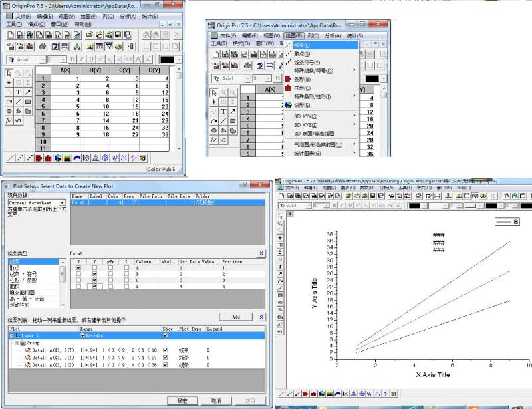The image size is (532, 409).
Task: Click line plot icon in graph window's bottom toolbar
Action: pos(281,394)
